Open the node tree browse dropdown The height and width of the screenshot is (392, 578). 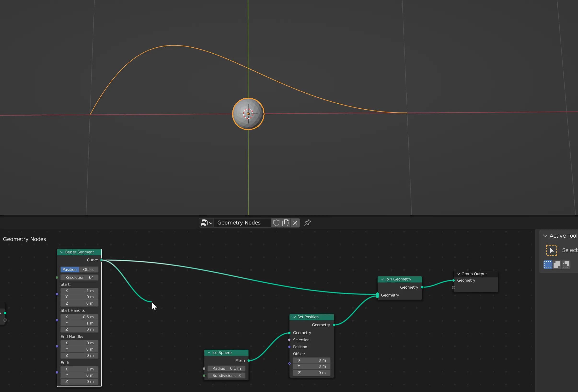point(206,223)
